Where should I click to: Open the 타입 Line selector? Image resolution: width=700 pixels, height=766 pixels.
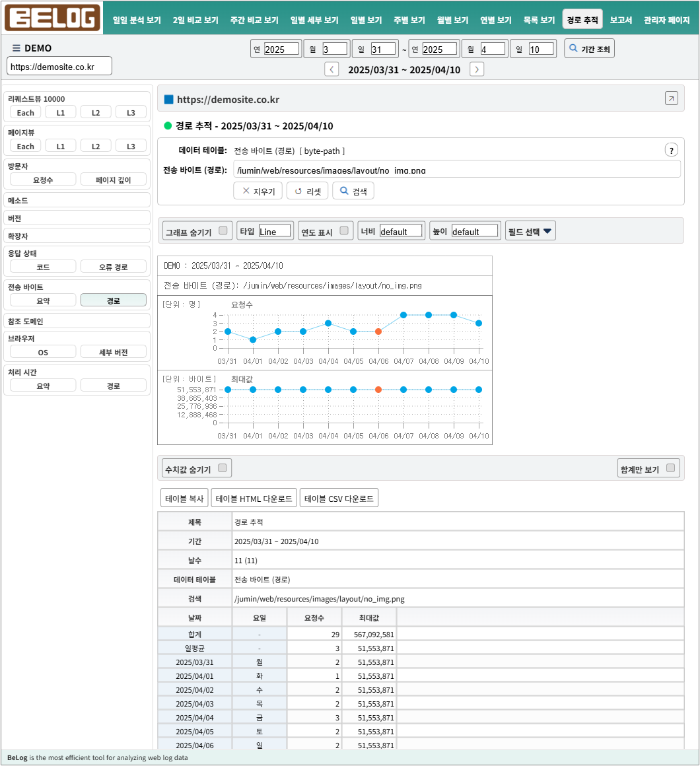point(275,231)
